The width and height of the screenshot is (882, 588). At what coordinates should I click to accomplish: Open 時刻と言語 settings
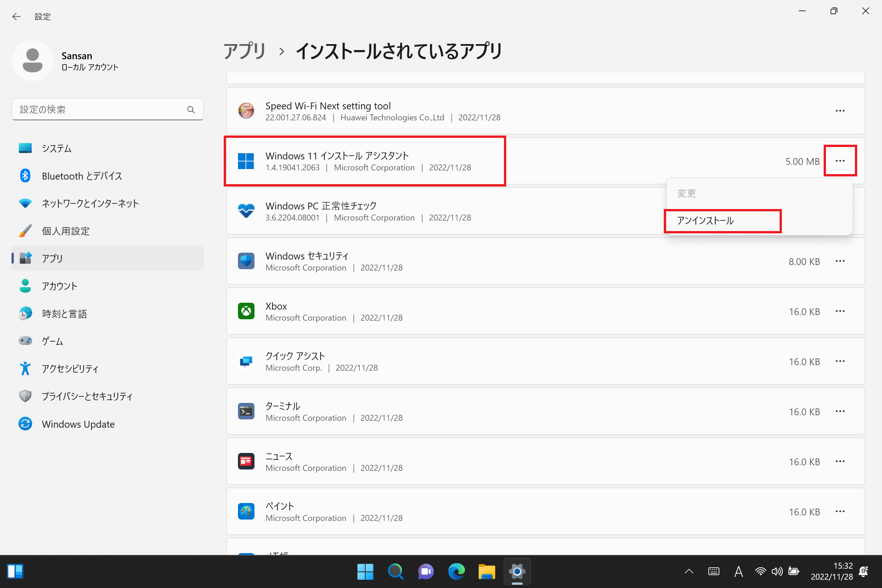(107, 314)
